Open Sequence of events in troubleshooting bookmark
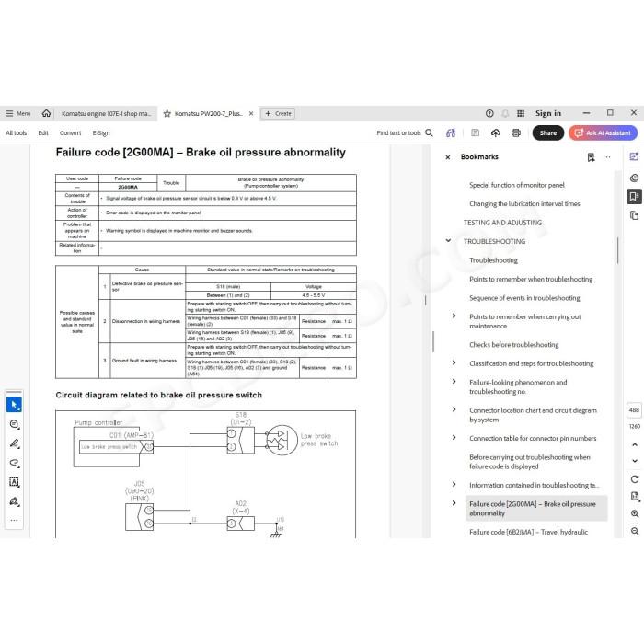644x644 pixels. click(x=524, y=298)
